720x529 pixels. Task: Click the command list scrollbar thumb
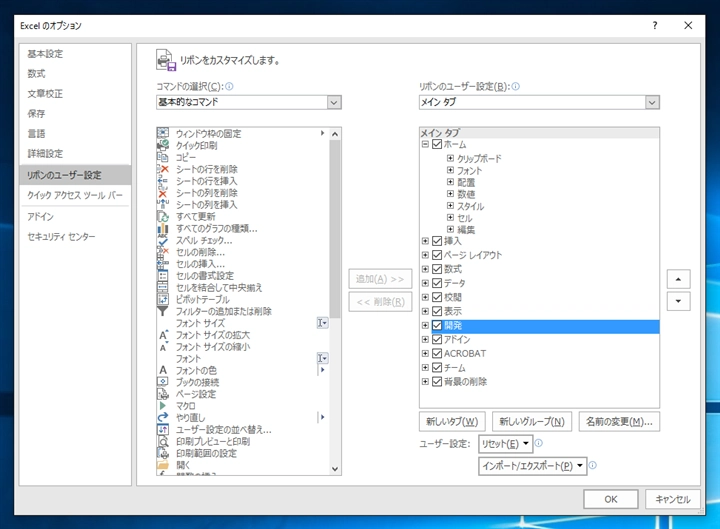(x=335, y=229)
